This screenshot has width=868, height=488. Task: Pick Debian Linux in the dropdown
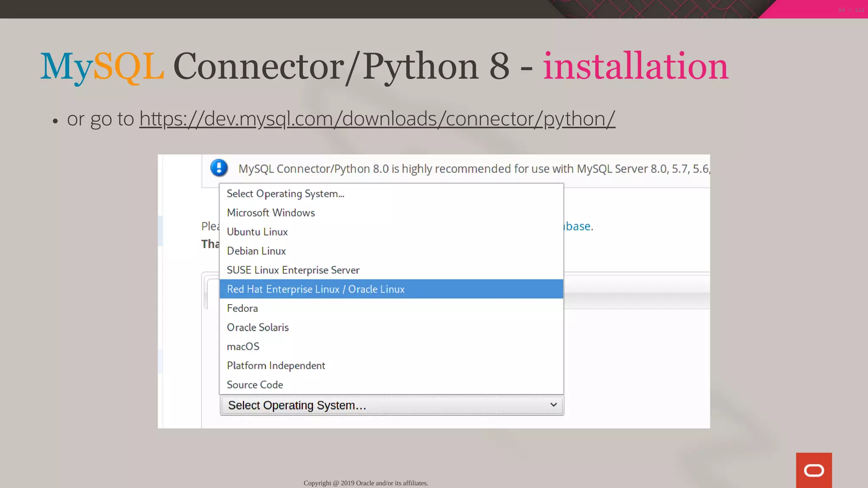click(256, 251)
